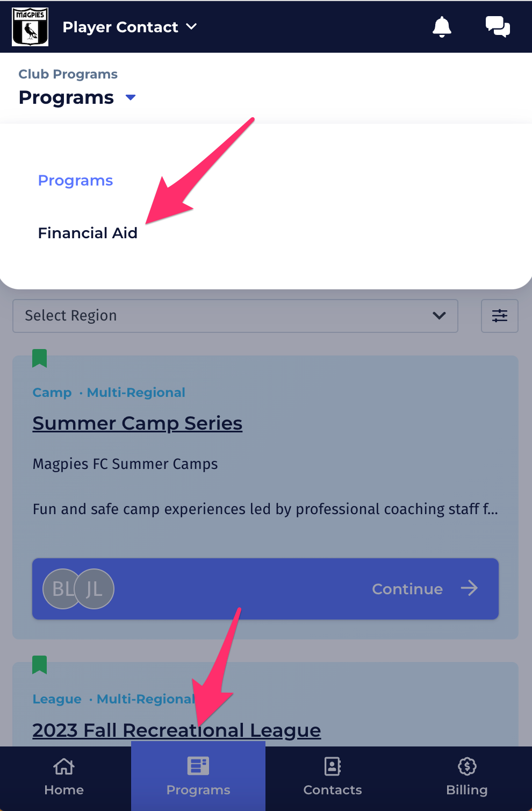Collapse the Programs heading dropdown arrow
Image resolution: width=532 pixels, height=811 pixels.
[131, 97]
